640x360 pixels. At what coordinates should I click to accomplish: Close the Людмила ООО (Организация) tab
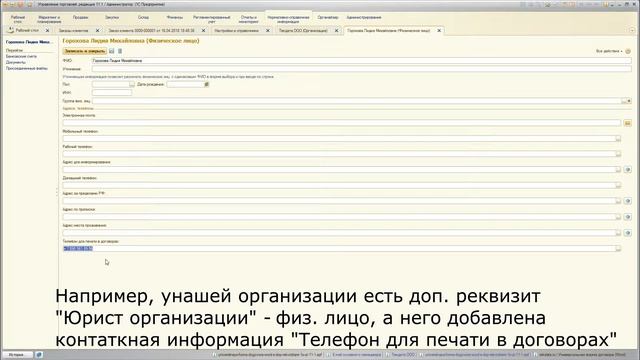click(336, 31)
